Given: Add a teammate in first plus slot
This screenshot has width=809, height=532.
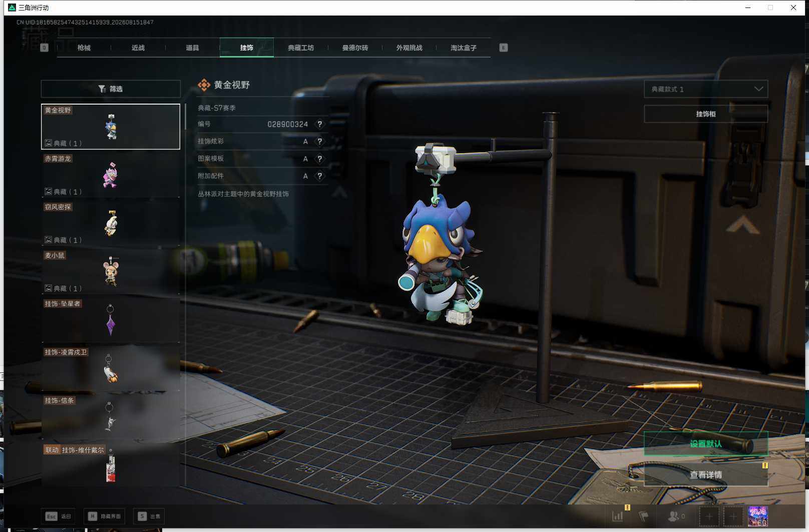Looking at the screenshot, I should (x=709, y=516).
